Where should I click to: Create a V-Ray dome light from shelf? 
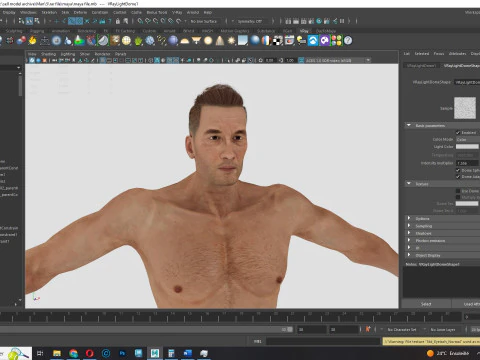pyautogui.click(x=184, y=41)
